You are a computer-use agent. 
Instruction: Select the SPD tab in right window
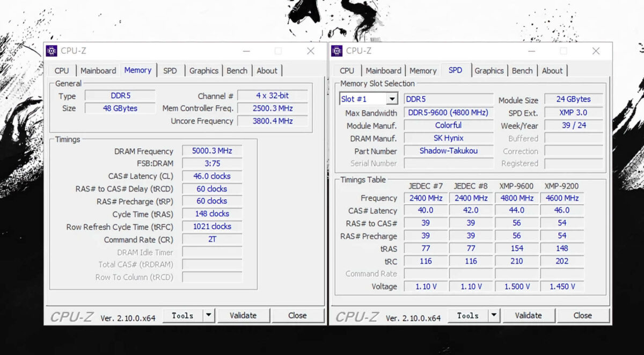point(456,70)
